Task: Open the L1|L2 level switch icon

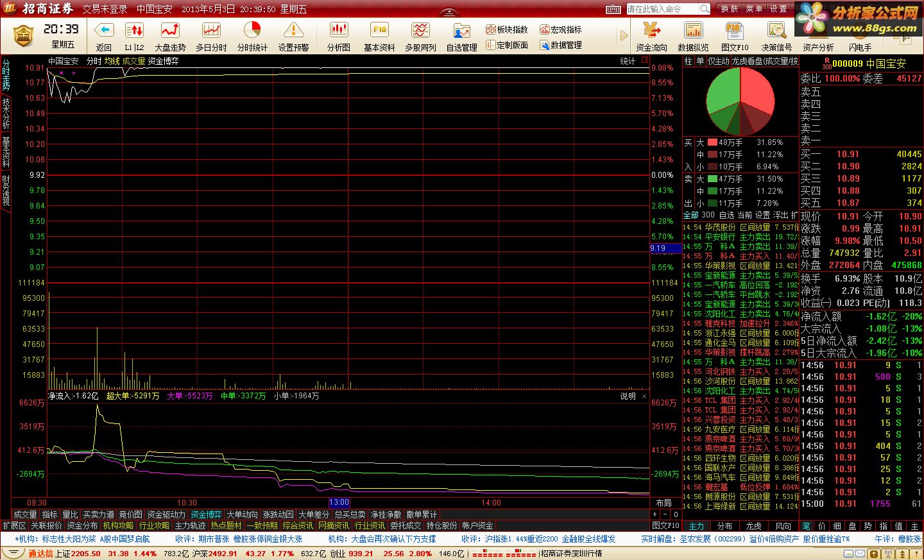Action: (x=134, y=30)
